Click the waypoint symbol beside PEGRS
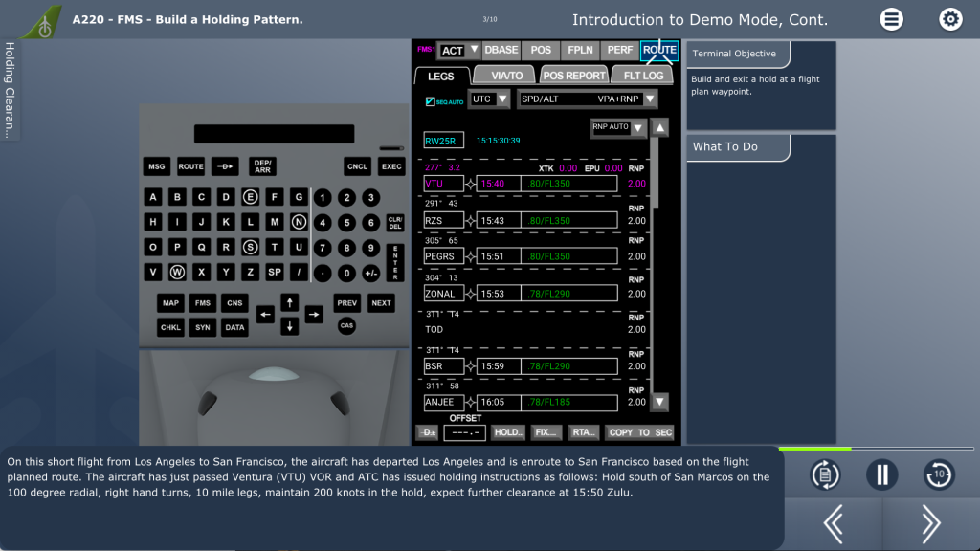Viewport: 980px width, 551px height. click(471, 256)
